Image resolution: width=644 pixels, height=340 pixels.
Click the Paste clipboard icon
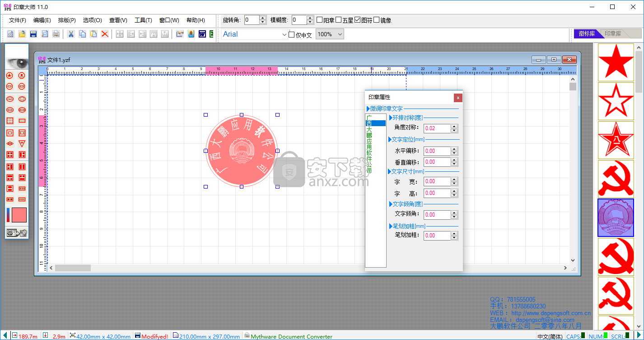(x=93, y=34)
